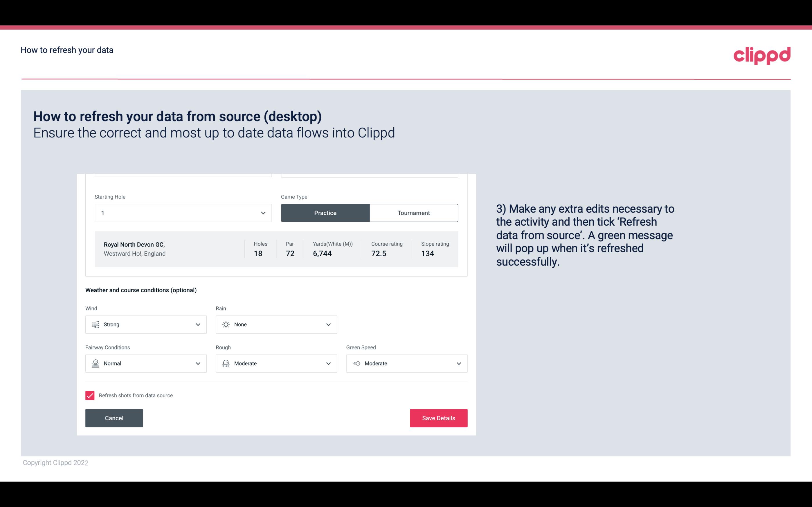
Task: Click the Cancel button
Action: [114, 418]
